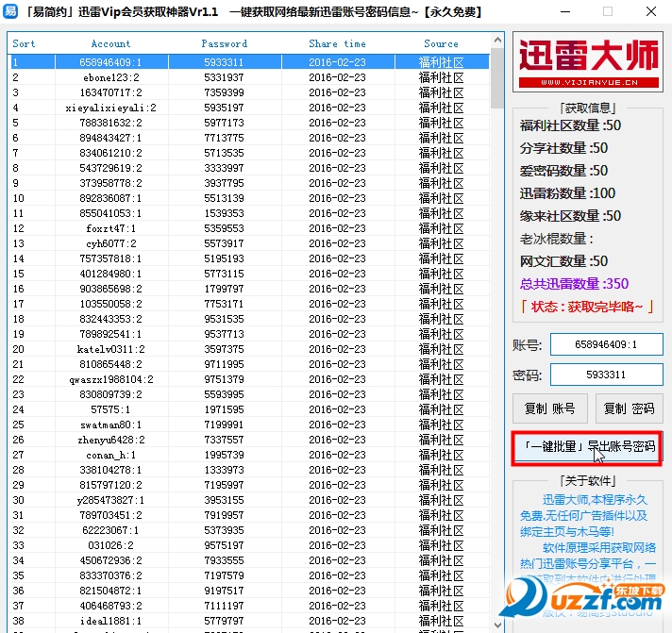Select account 62223067:1
Viewport: 672px width, 633px height.
coord(110,530)
